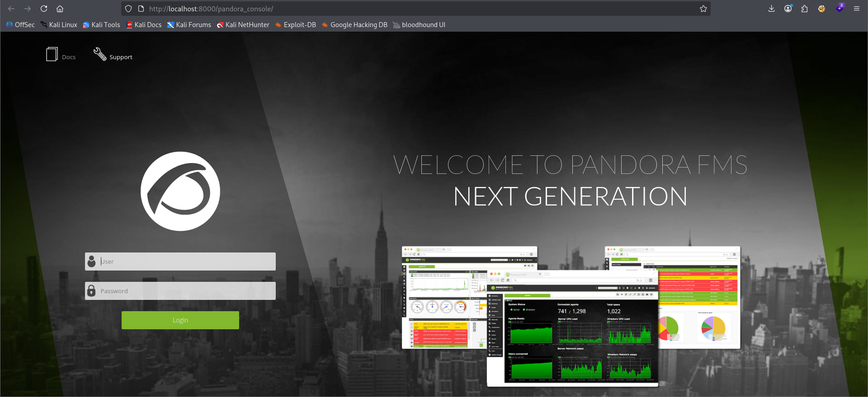Click the Support wrench icon

[100, 54]
